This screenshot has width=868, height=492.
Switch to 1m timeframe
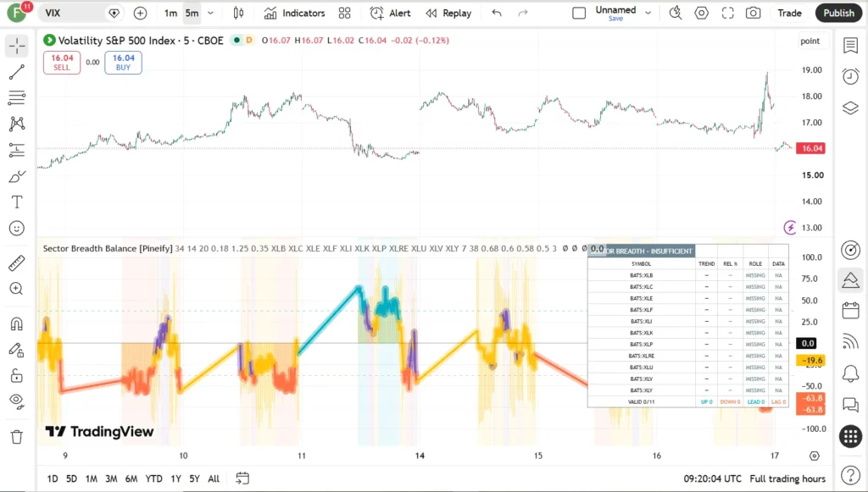point(170,14)
